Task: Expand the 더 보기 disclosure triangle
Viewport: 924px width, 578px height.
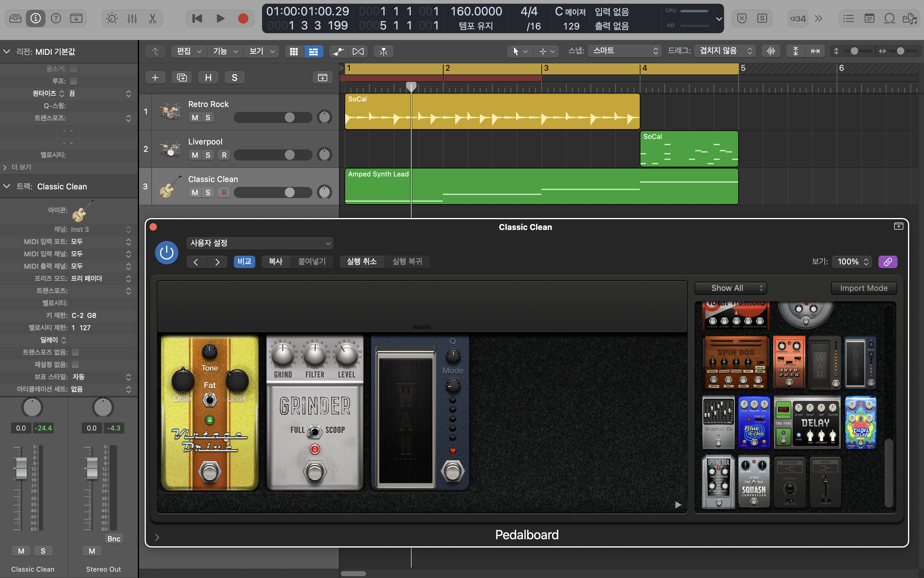Action: [5, 168]
